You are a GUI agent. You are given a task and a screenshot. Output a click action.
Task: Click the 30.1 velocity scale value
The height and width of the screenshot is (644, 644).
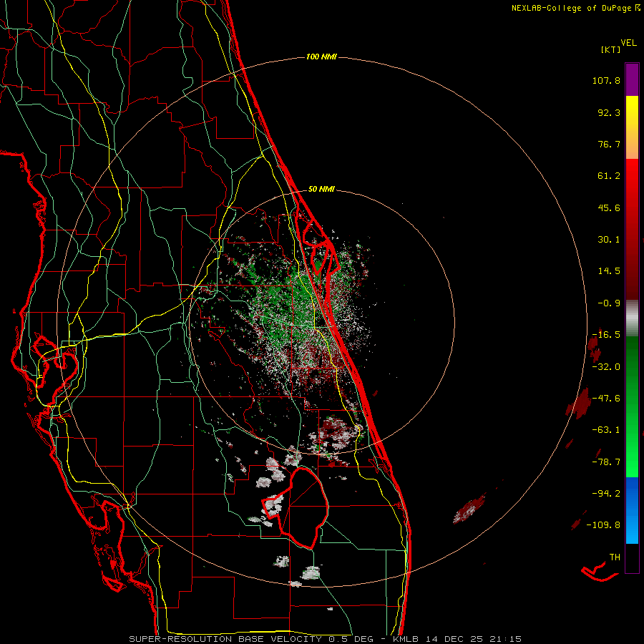coord(609,240)
